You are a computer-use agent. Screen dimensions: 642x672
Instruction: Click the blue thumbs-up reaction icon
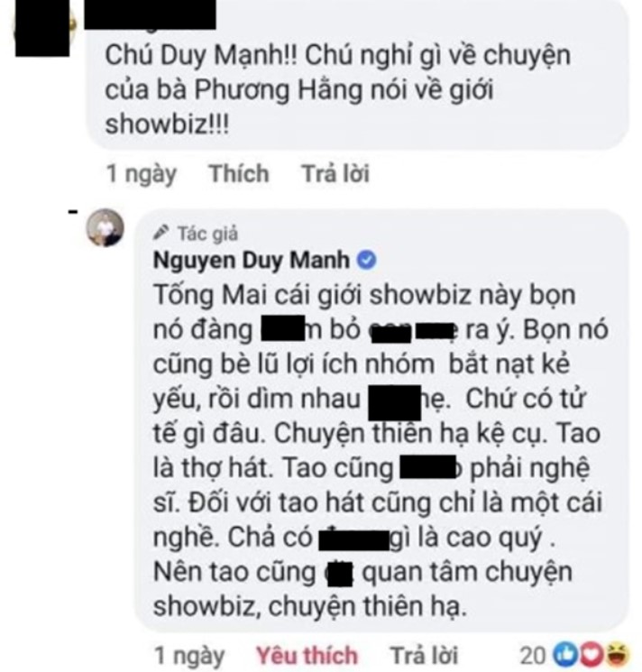pos(564,655)
